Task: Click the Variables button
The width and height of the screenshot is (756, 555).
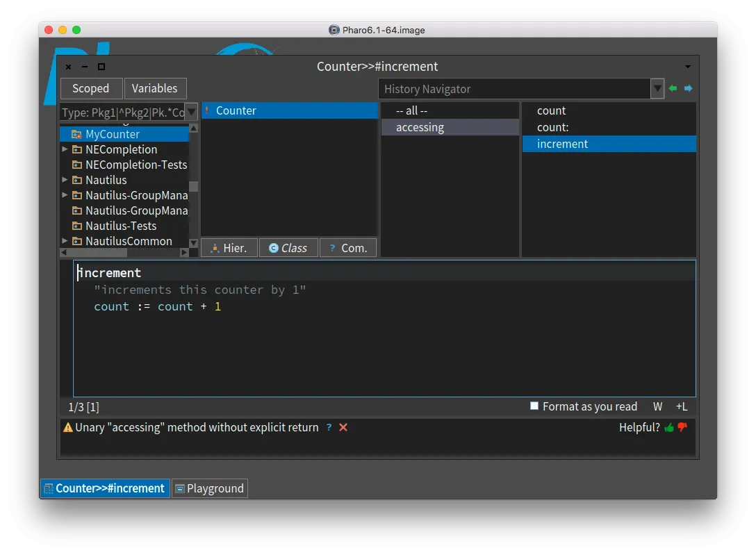Action: (x=155, y=89)
